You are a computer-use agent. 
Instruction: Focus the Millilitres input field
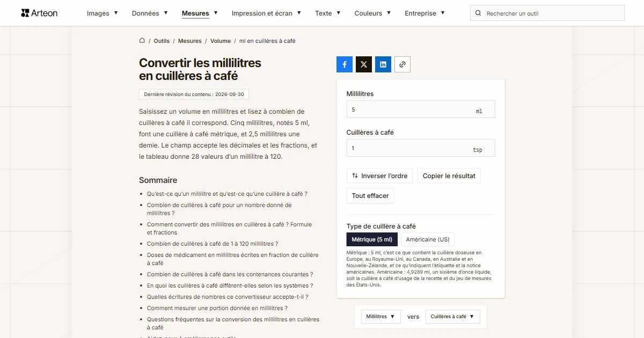(421, 109)
